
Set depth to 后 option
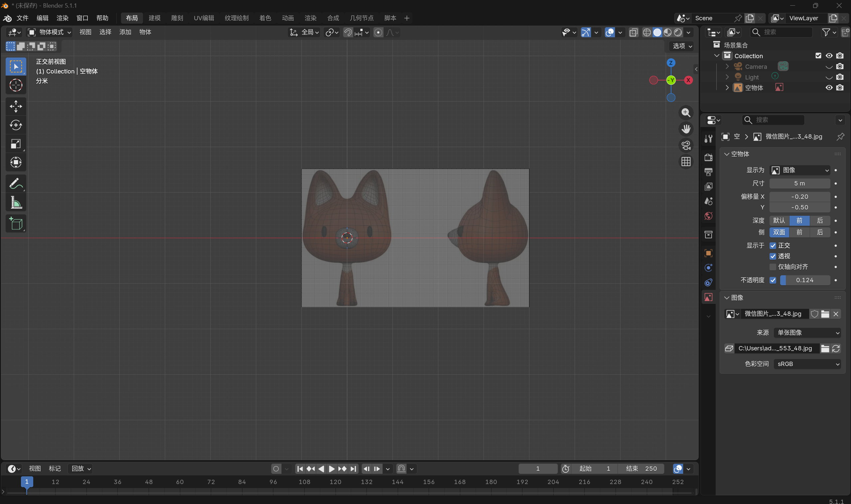point(820,221)
